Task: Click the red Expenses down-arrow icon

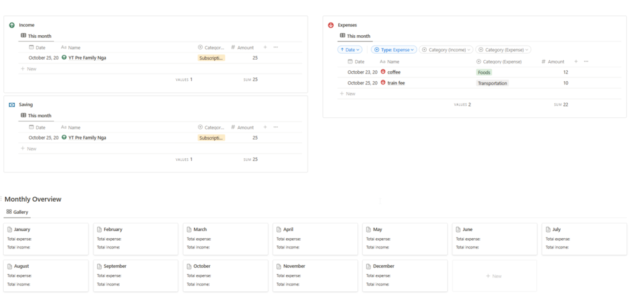Action: 331,25
